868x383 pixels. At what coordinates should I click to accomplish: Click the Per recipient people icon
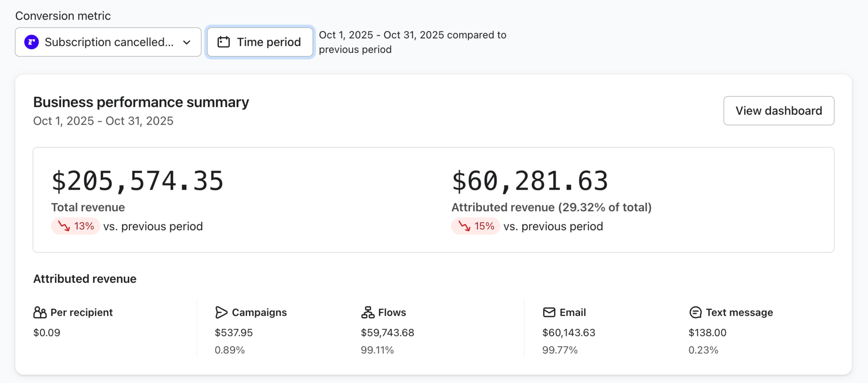coord(40,313)
